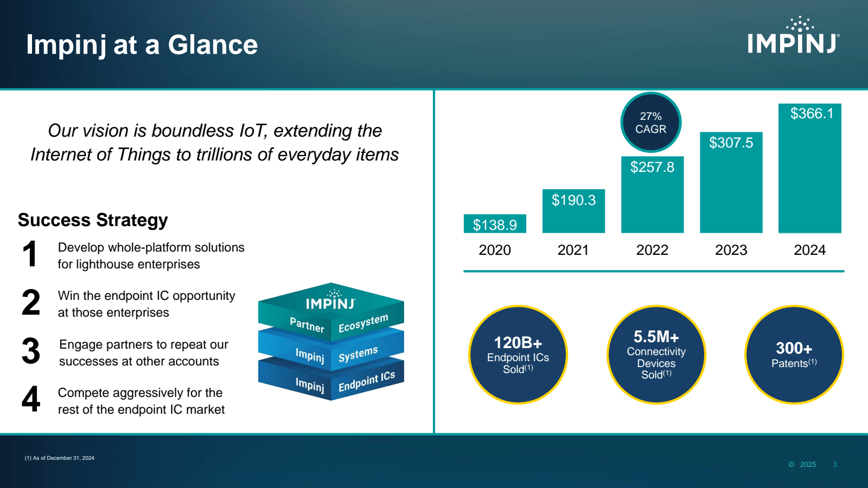Click the 'Impinj at a Glance' title
Viewport: 868px width, 488px height.
142,45
